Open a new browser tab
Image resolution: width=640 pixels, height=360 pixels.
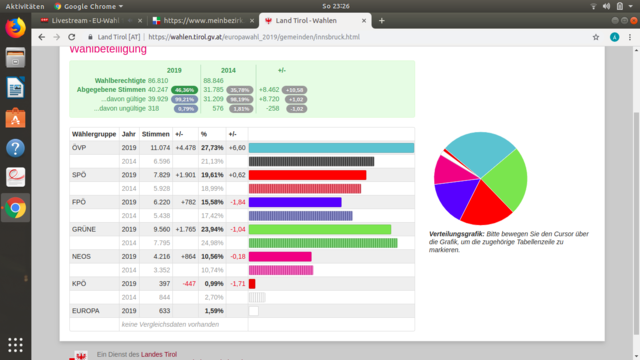click(x=382, y=21)
